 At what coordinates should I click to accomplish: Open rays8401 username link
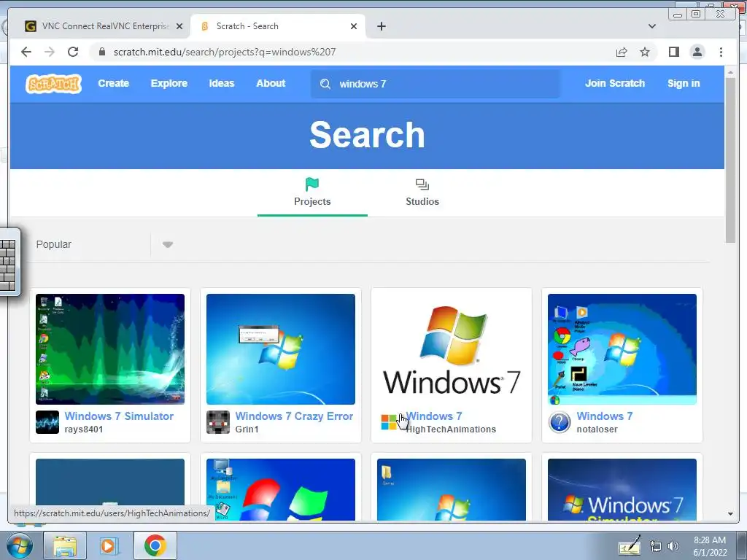point(84,429)
